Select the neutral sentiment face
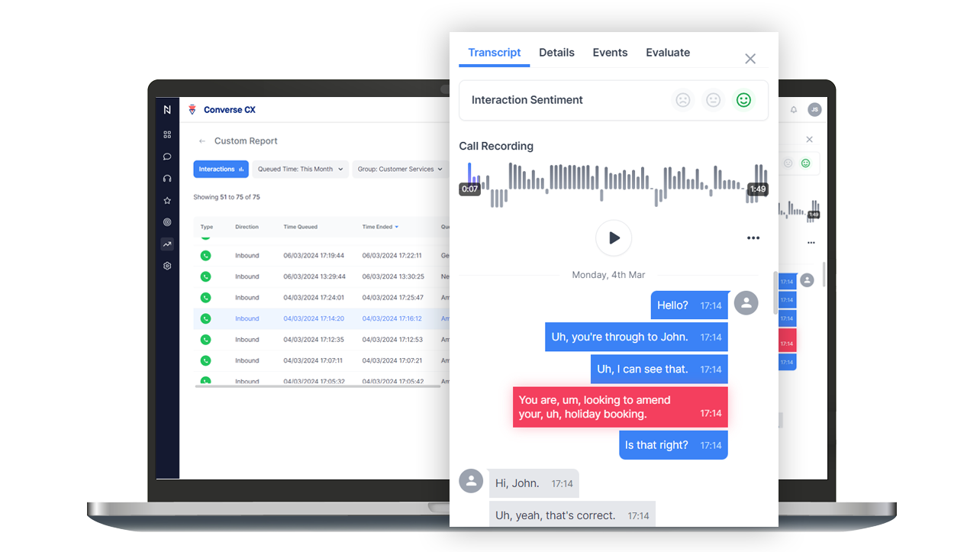Viewport: 980px width, 552px height. coord(713,100)
